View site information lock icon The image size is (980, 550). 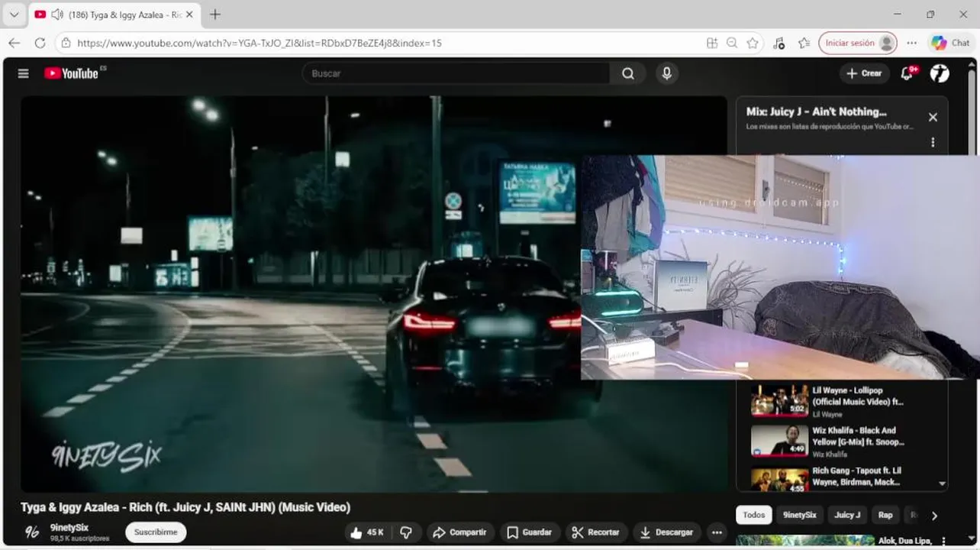[x=66, y=43]
